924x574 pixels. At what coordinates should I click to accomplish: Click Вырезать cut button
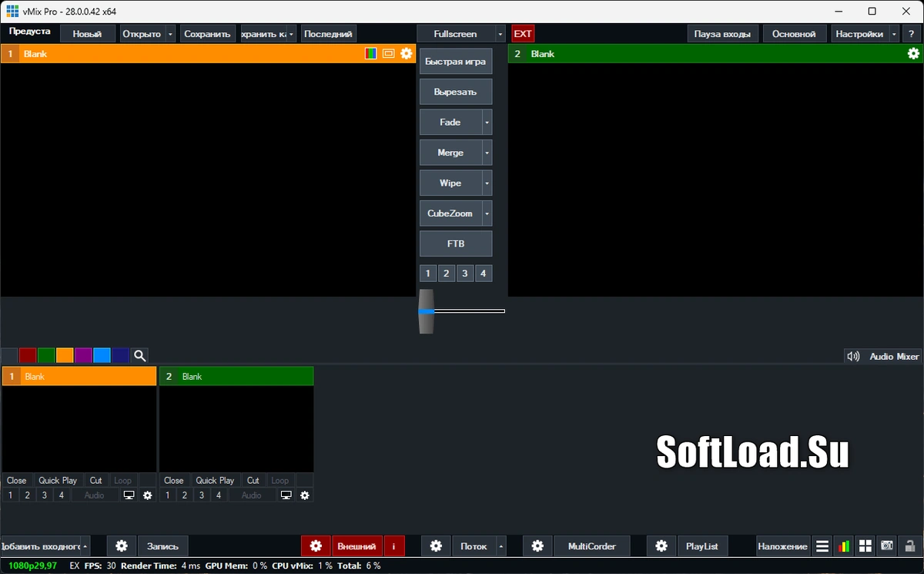(456, 92)
